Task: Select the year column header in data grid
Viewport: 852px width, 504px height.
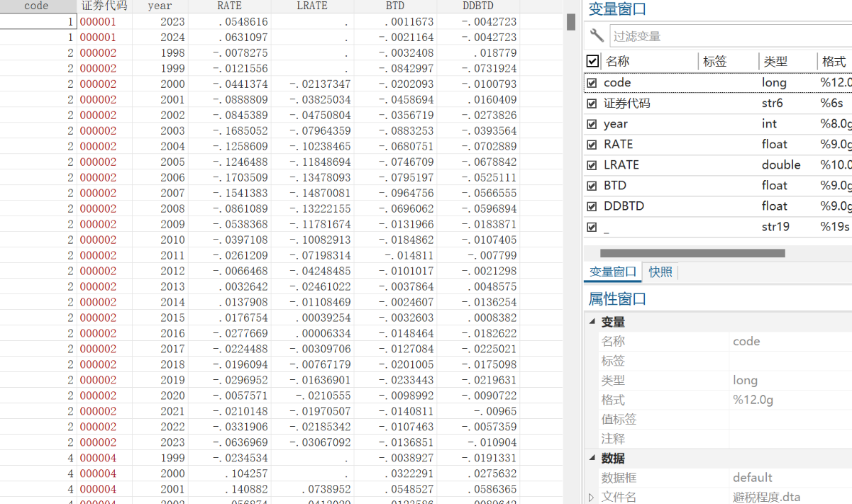Action: (160, 6)
